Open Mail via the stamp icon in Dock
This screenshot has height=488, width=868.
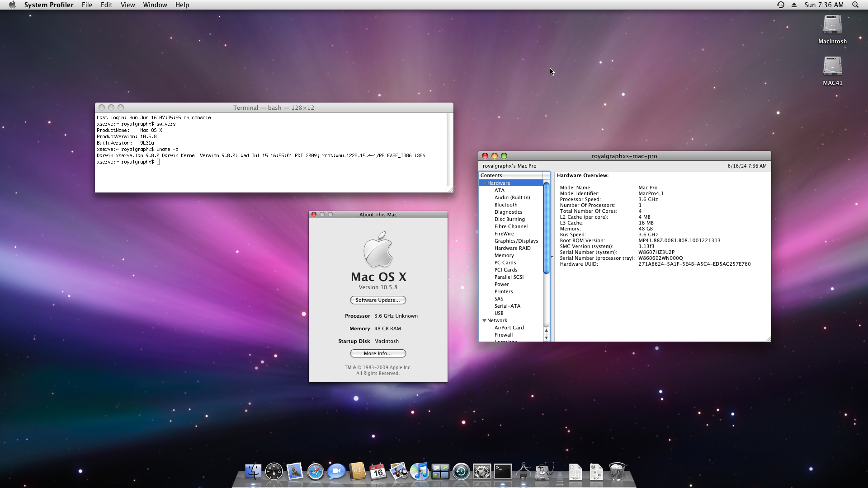295,472
